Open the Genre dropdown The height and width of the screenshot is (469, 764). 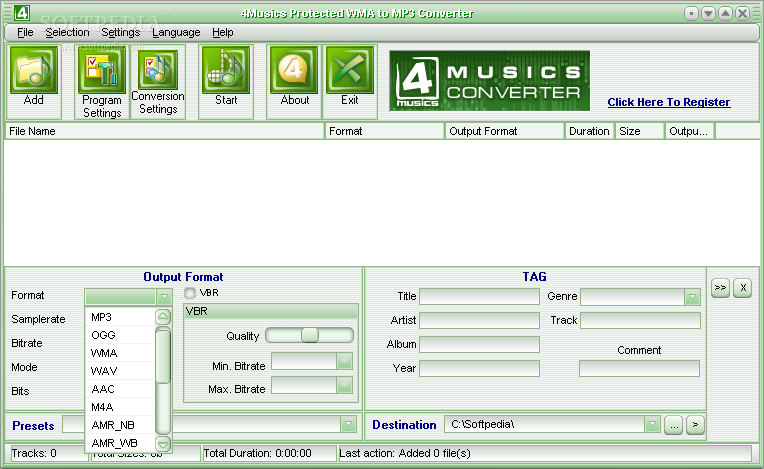[692, 297]
